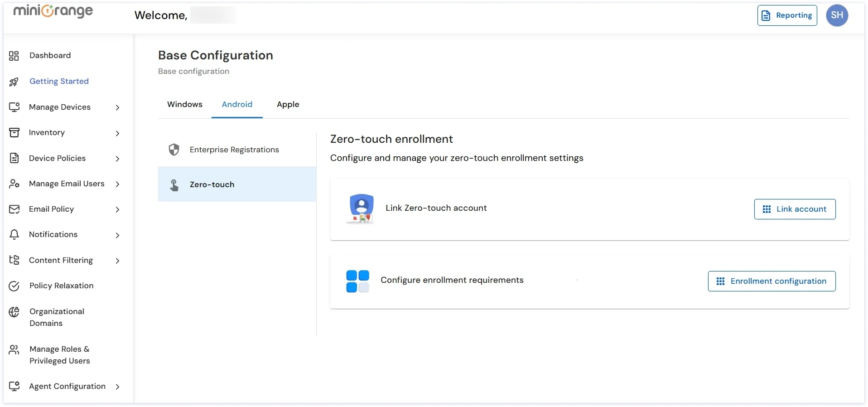Click the Notifications bell icon
The image size is (868, 407).
(14, 235)
